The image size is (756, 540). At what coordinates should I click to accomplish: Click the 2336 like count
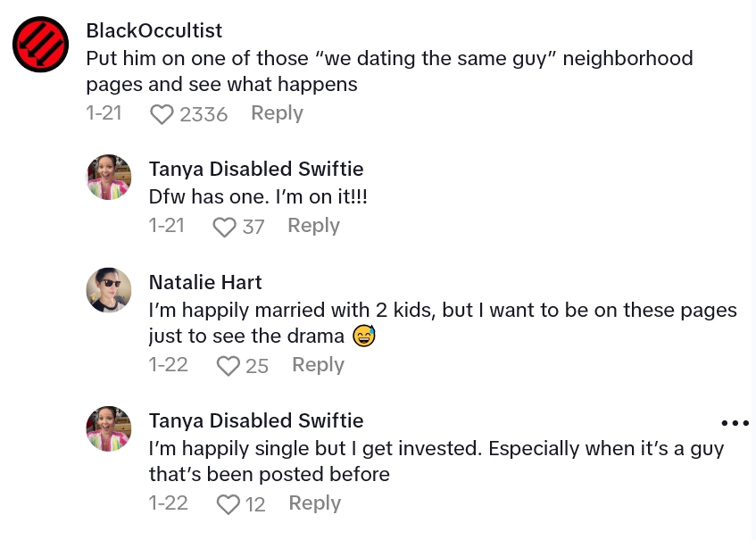pyautogui.click(x=204, y=114)
